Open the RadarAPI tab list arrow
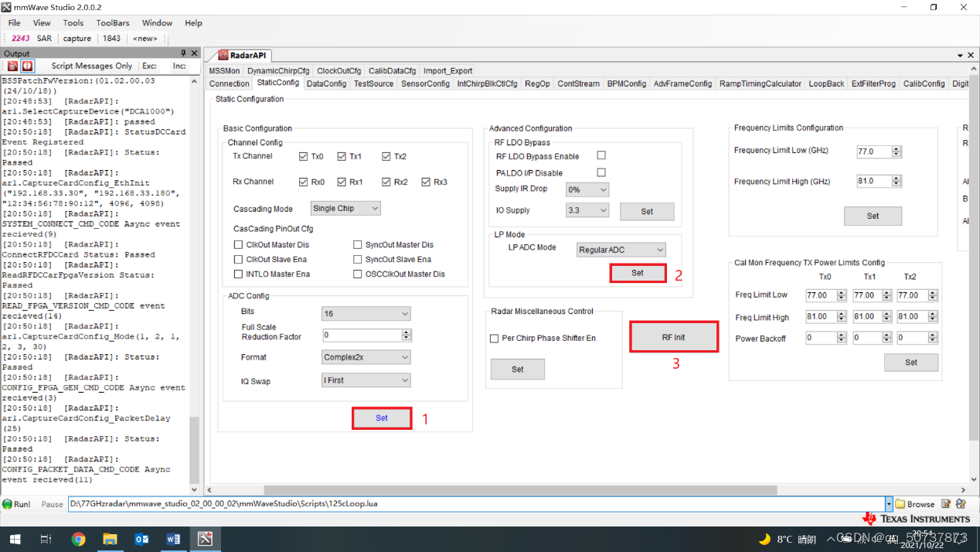This screenshot has width=980, height=552. (x=961, y=55)
